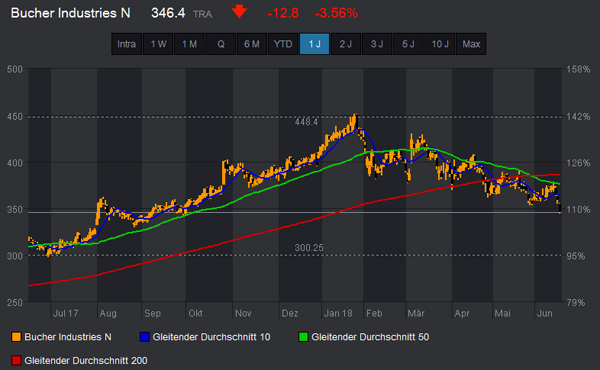This screenshot has width=600, height=370.
Task: Click the 300 price axis label
Action: [x=15, y=256]
